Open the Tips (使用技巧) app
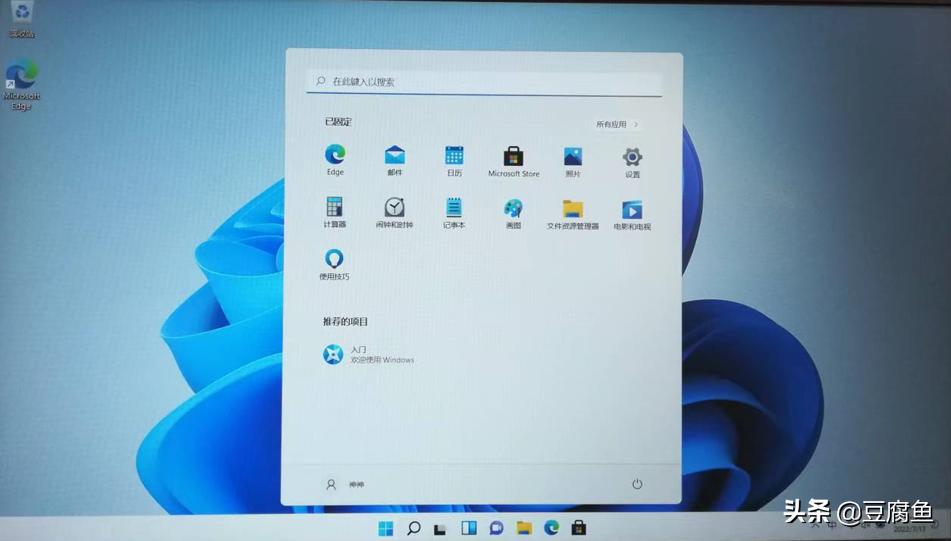The height and width of the screenshot is (541, 951). coord(334,264)
